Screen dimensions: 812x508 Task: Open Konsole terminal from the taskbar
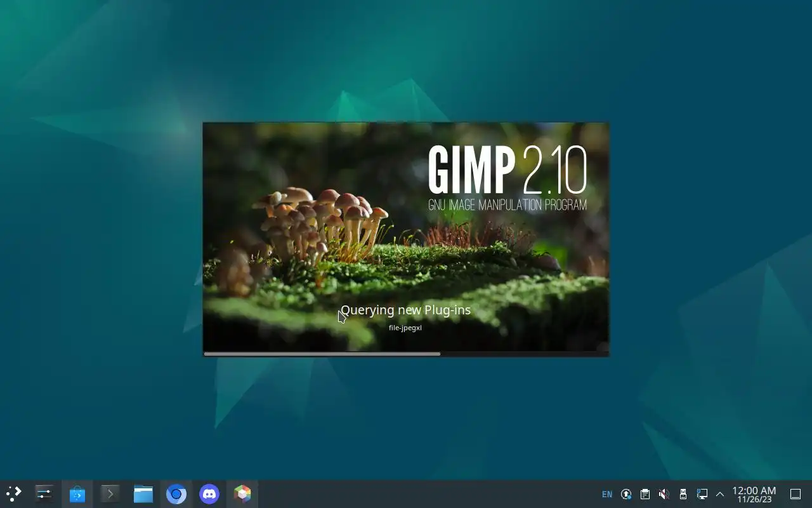point(110,493)
